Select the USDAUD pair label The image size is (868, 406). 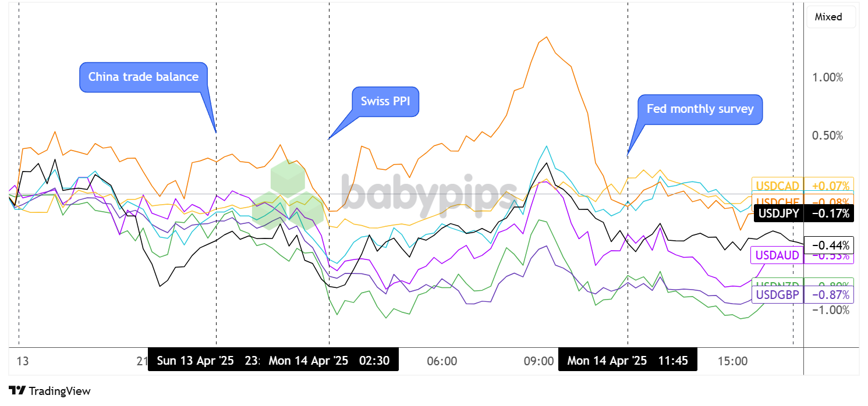[x=777, y=255]
